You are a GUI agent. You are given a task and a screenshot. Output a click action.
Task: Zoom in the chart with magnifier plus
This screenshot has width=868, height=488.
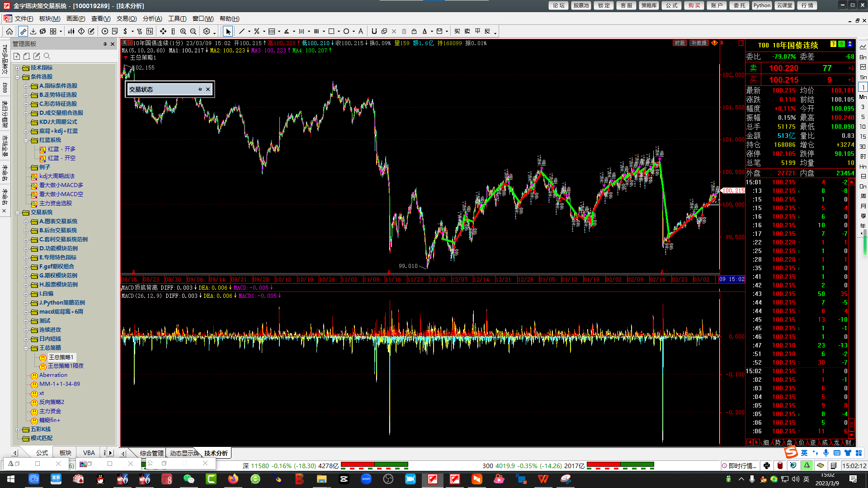[183, 31]
